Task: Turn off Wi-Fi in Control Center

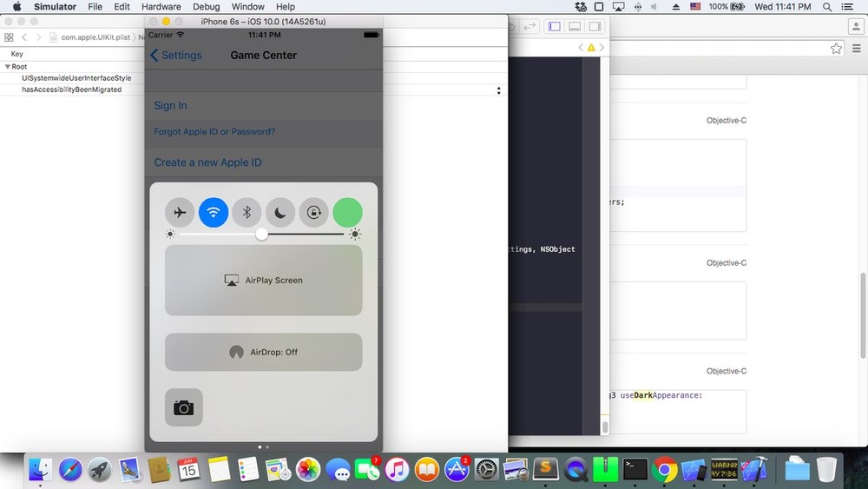Action: point(214,212)
